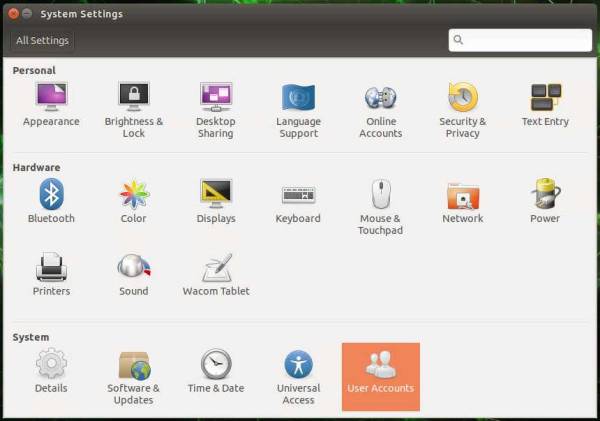Image resolution: width=600 pixels, height=421 pixels.
Task: Open the Details gear icon
Action: pyautogui.click(x=51, y=363)
